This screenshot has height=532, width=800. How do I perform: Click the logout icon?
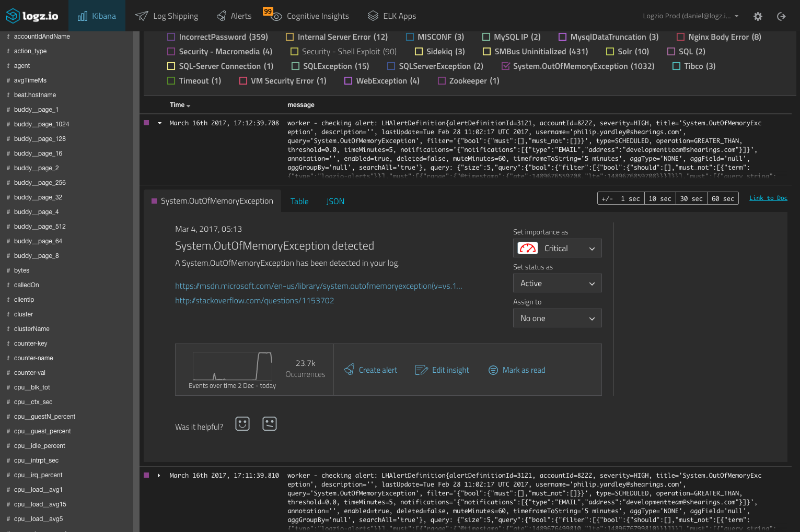[781, 16]
